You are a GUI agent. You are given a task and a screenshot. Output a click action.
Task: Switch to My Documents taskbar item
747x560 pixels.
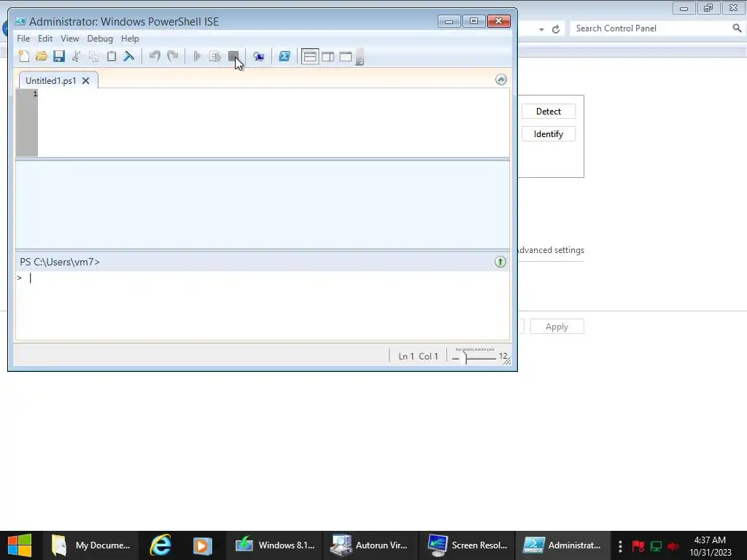[x=90, y=545]
